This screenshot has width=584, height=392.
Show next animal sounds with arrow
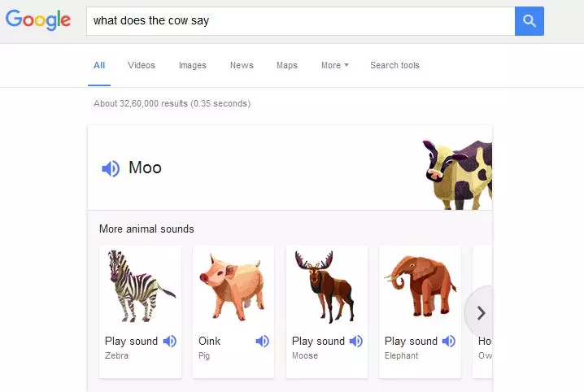point(481,312)
